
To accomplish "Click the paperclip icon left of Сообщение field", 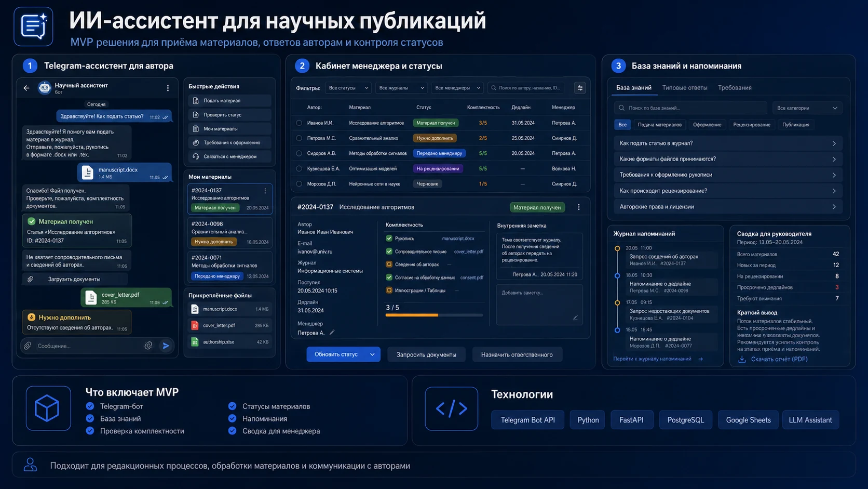I will tap(28, 346).
